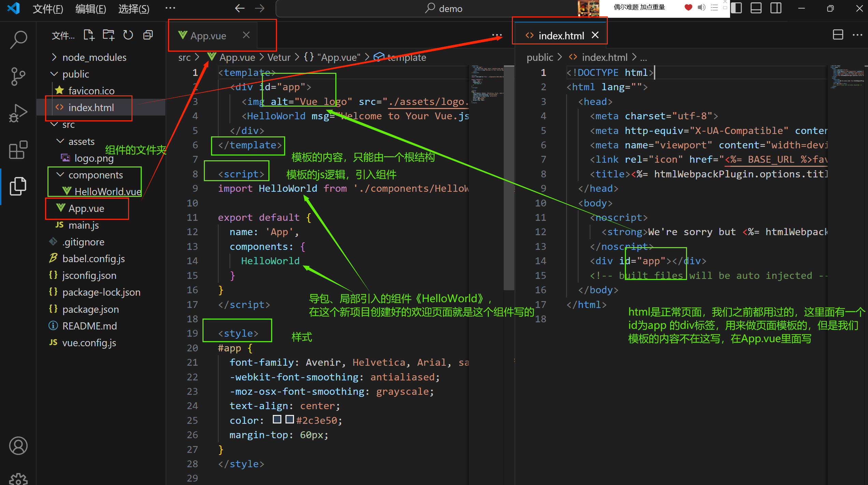
Task: Toggle the secondary sidebar layout button
Action: 776,8
